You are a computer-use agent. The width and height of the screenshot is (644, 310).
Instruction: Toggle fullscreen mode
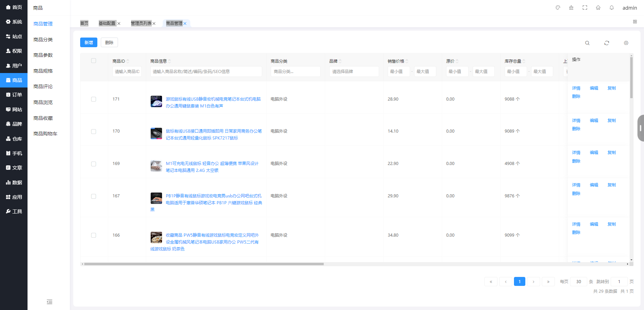tap(584, 7)
